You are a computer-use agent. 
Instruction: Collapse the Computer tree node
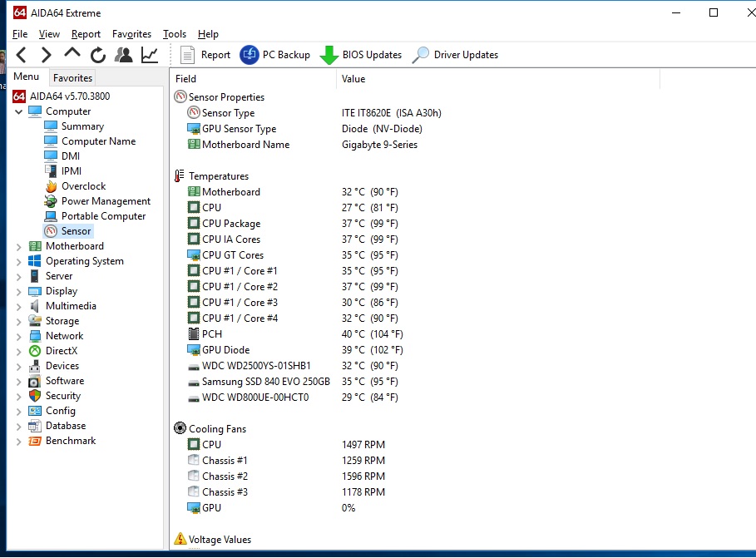tap(19, 112)
